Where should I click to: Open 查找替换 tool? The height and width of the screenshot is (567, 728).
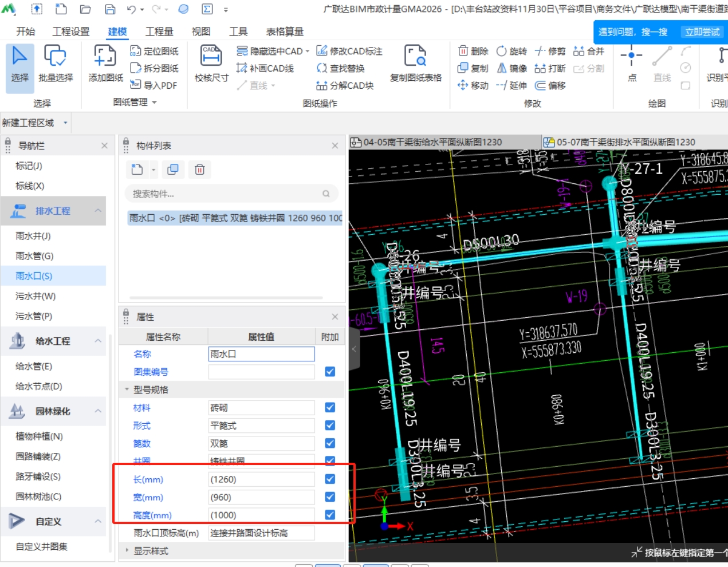point(341,68)
